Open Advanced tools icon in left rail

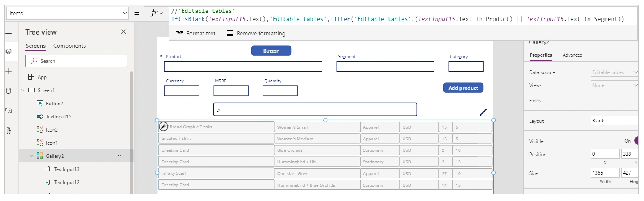(x=9, y=130)
